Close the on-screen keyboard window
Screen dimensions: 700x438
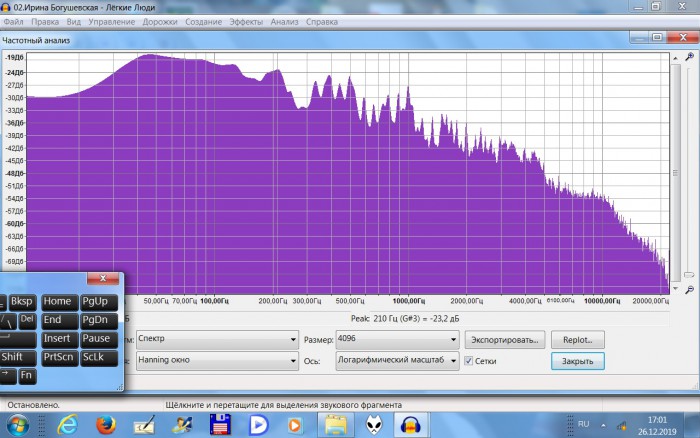coord(103,278)
